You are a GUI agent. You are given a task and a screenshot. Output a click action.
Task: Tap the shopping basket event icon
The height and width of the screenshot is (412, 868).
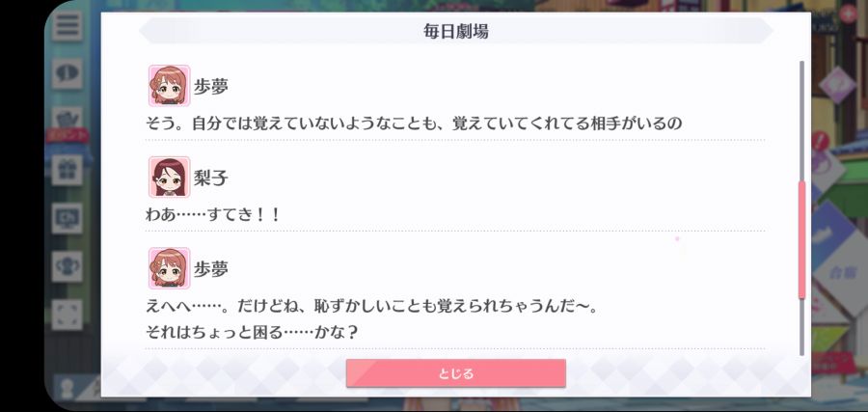(x=68, y=119)
